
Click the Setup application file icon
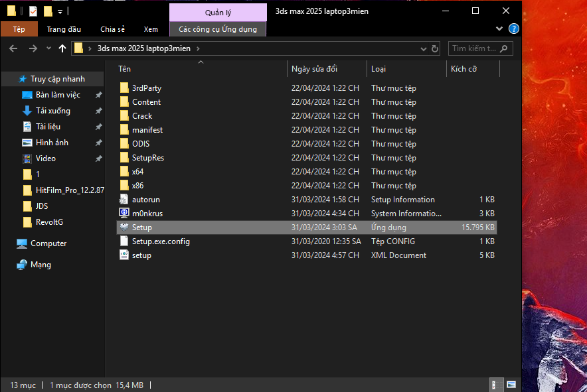[x=124, y=228]
